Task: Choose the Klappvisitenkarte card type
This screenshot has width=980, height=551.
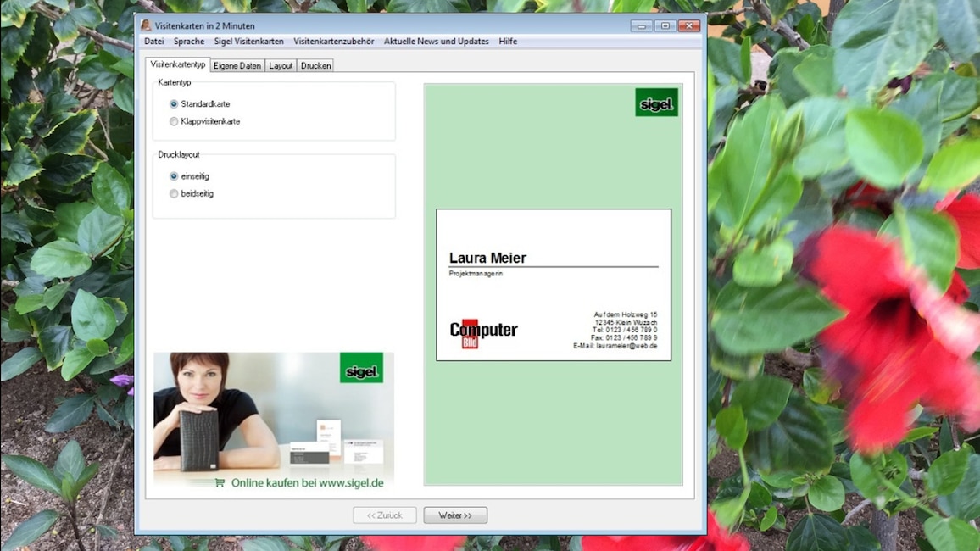Action: pos(174,121)
